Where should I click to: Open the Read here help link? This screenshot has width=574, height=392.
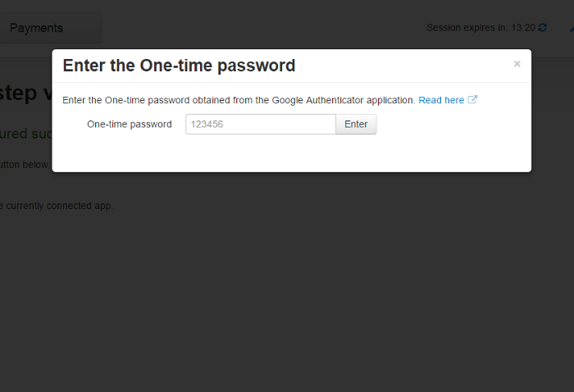click(441, 100)
